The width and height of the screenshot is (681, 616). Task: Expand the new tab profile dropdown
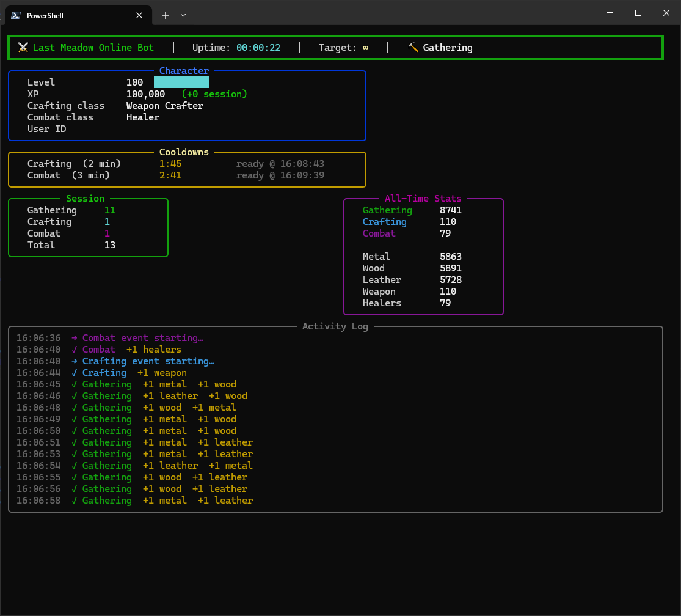pyautogui.click(x=183, y=15)
